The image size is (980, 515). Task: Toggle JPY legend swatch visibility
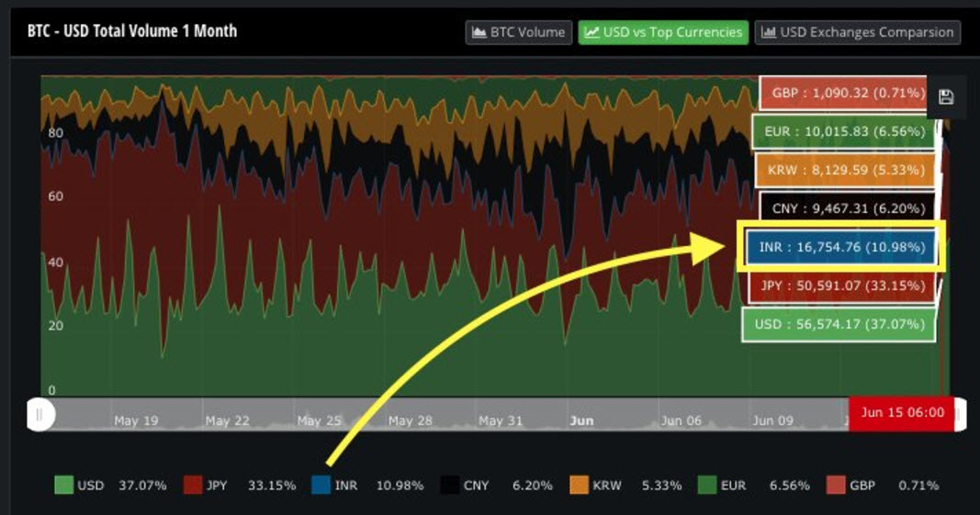pos(193,485)
